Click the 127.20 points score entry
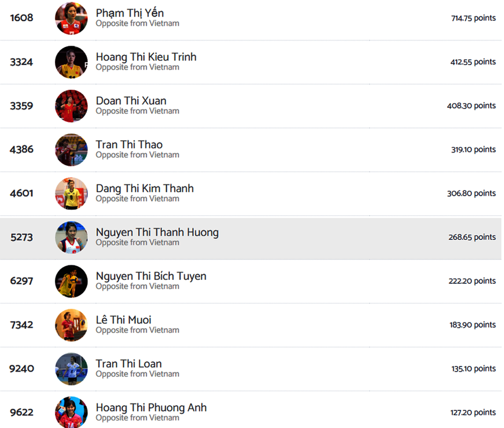Viewport: 504px width, 428px height. (473, 412)
